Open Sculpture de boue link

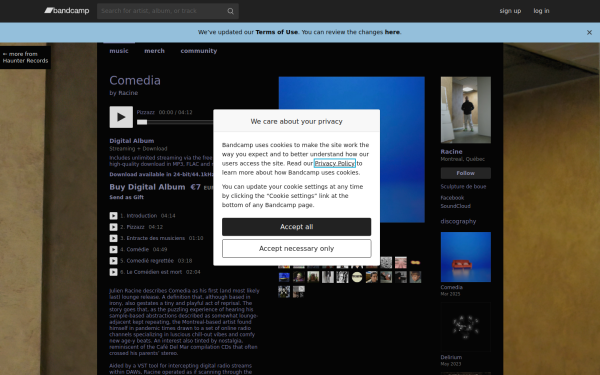(x=463, y=187)
